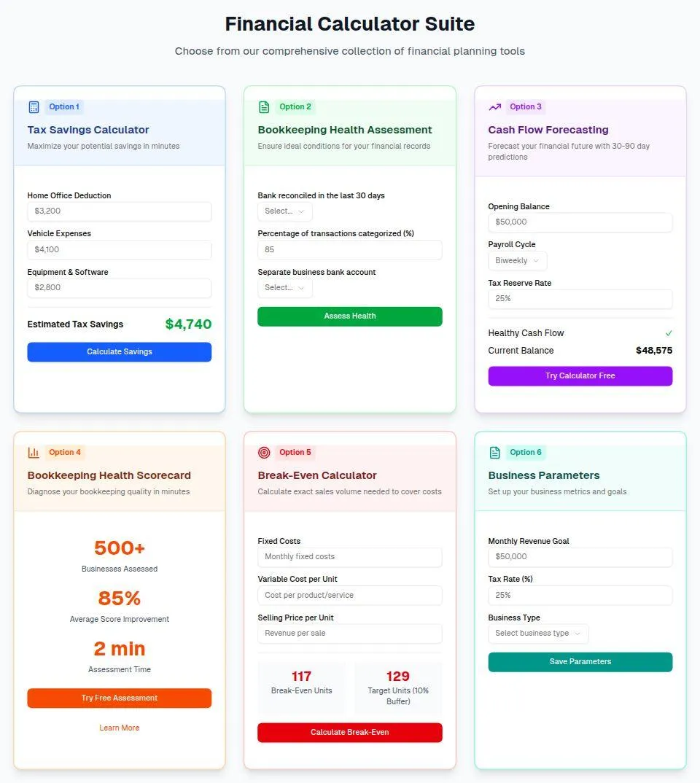The height and width of the screenshot is (783, 700).
Task: Click the document icon beside Option 6
Action: coord(495,453)
